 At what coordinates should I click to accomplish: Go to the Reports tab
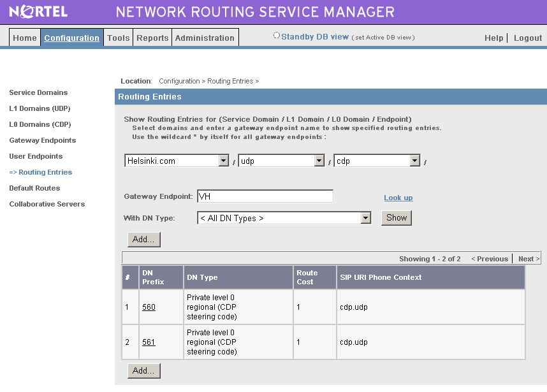152,38
